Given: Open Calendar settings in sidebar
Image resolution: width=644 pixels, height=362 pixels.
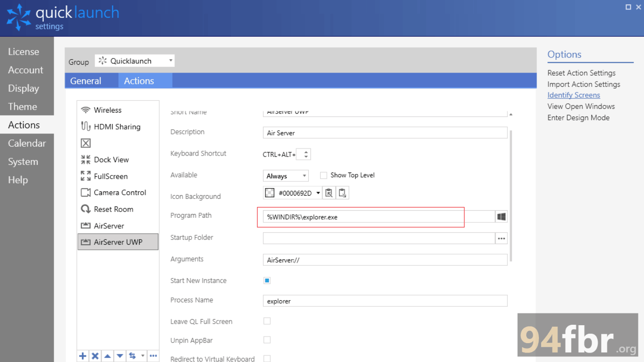Looking at the screenshot, I should tap(27, 143).
